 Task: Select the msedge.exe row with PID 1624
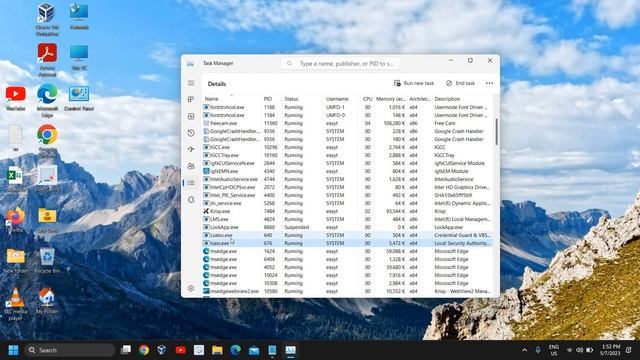coord(347,251)
